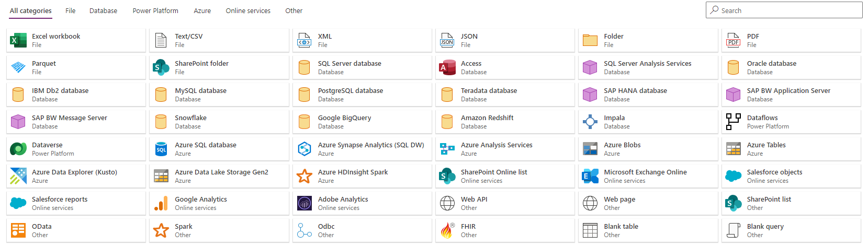Image resolution: width=868 pixels, height=246 pixels.
Task: Click the FHIR flame icon
Action: point(447,230)
